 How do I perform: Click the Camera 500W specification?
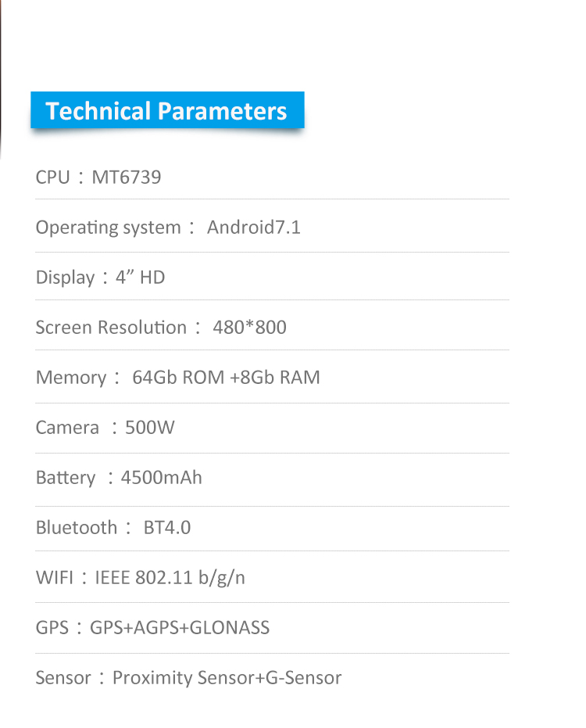[x=105, y=428]
